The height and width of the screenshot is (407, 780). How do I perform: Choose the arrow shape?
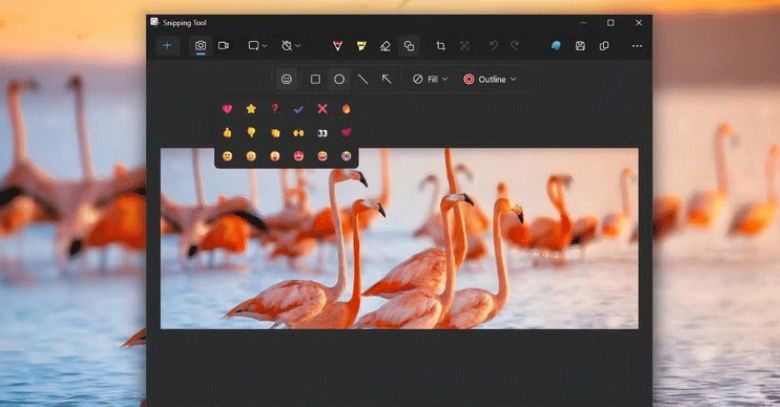click(x=387, y=79)
